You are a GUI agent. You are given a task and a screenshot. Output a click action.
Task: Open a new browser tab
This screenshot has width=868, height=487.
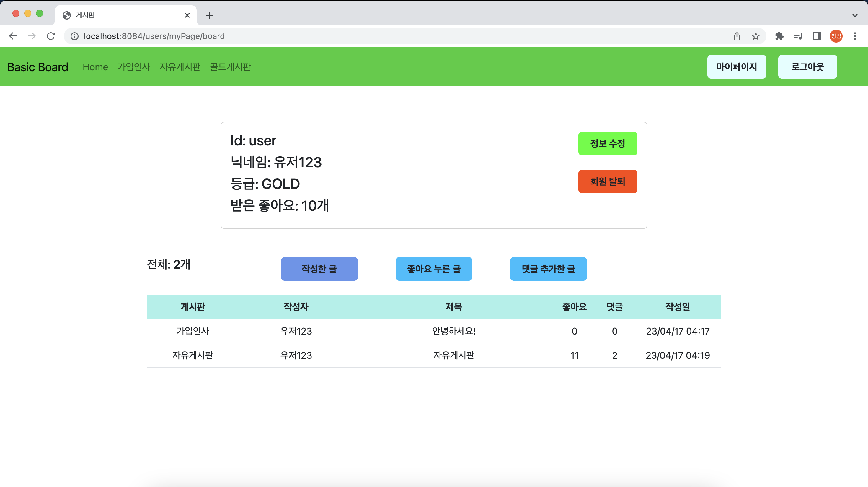click(x=210, y=15)
